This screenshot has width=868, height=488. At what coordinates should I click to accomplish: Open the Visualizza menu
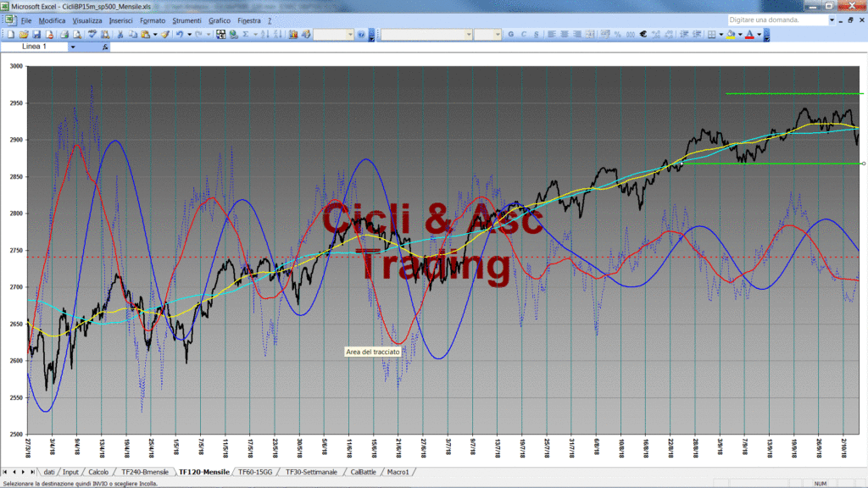(x=87, y=20)
